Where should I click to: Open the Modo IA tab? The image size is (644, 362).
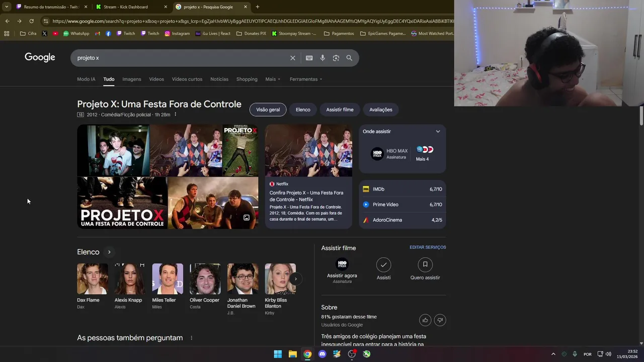click(86, 79)
